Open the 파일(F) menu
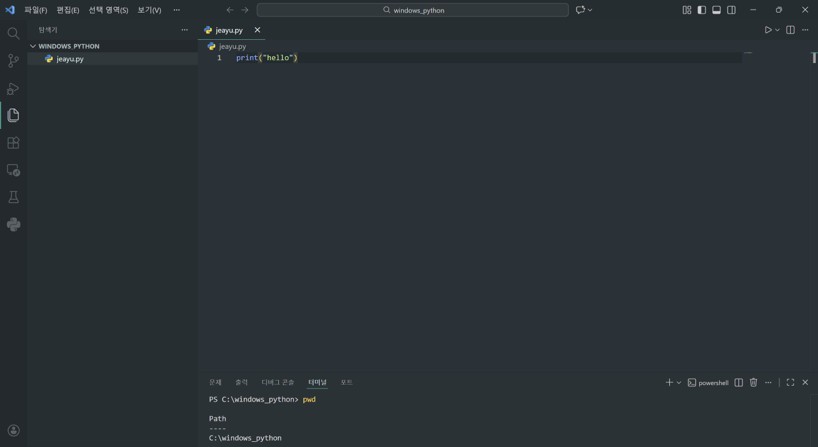Screen dimensions: 818x447 click(36, 10)
